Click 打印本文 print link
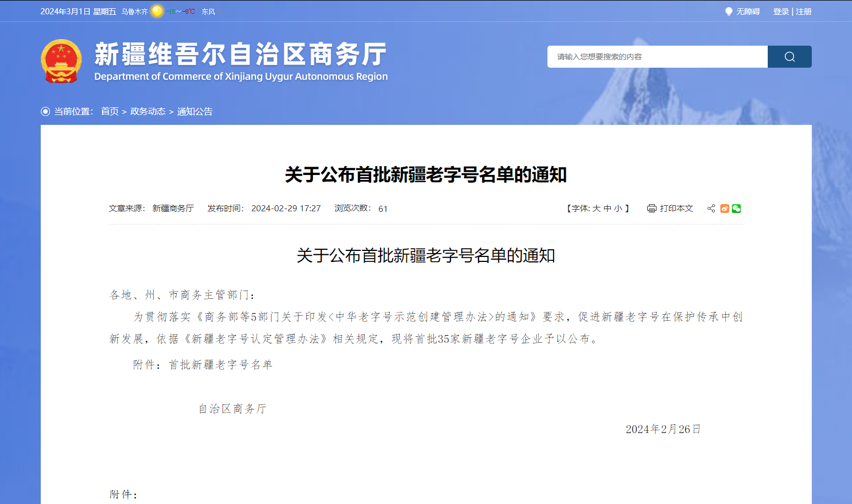Screen dimensions: 852x504 (x=676, y=209)
